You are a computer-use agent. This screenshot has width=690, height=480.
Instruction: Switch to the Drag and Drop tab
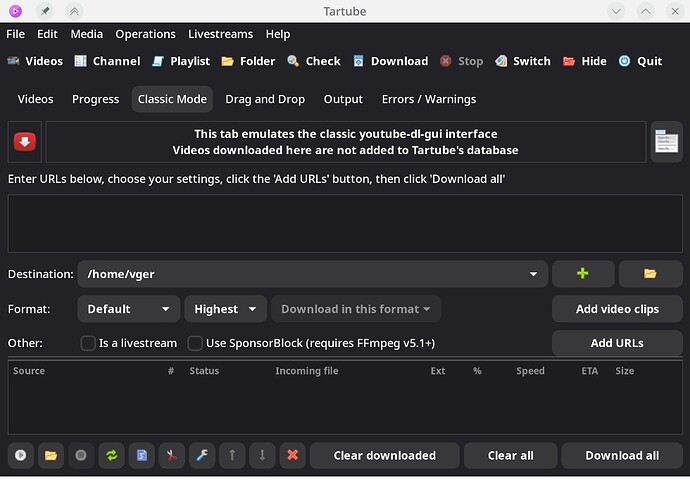(265, 99)
